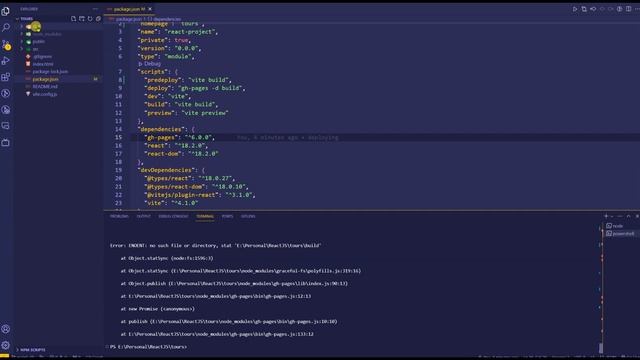This screenshot has height=360, width=640.
Task: Open vite.config.js in Explorer
Action: (x=45, y=94)
